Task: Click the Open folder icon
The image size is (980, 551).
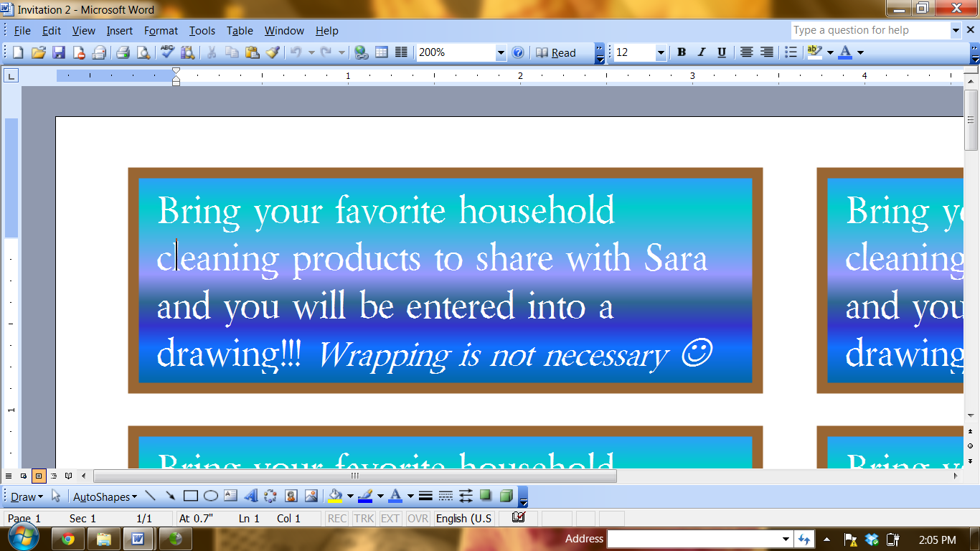Action: click(39, 52)
